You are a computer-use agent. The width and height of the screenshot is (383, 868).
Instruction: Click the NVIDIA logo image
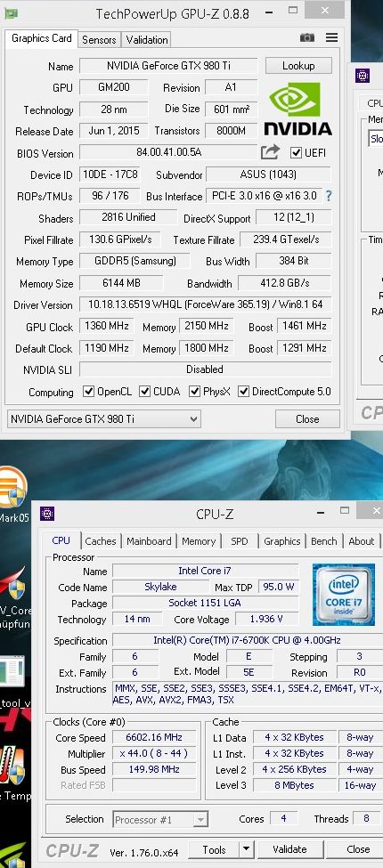(x=297, y=109)
